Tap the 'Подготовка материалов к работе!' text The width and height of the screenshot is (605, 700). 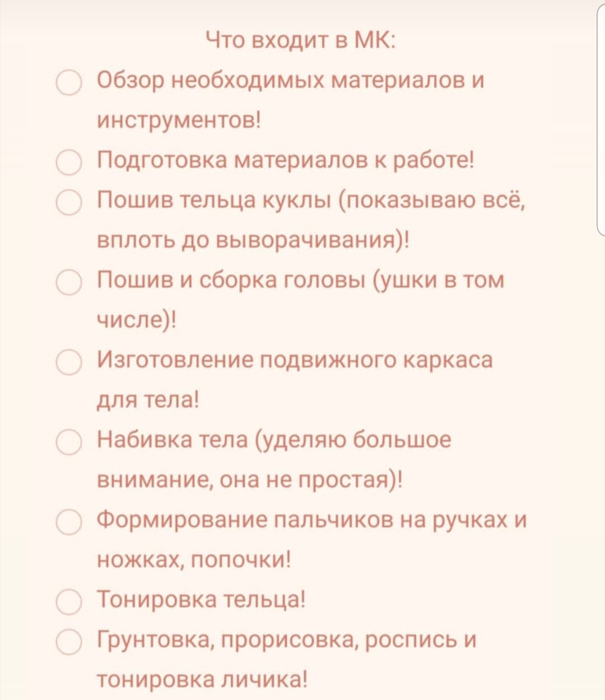click(286, 161)
